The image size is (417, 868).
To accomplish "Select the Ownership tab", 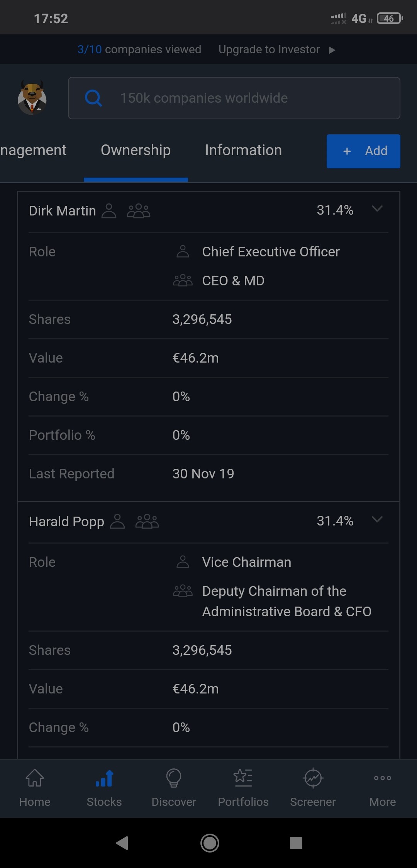I will point(136,150).
